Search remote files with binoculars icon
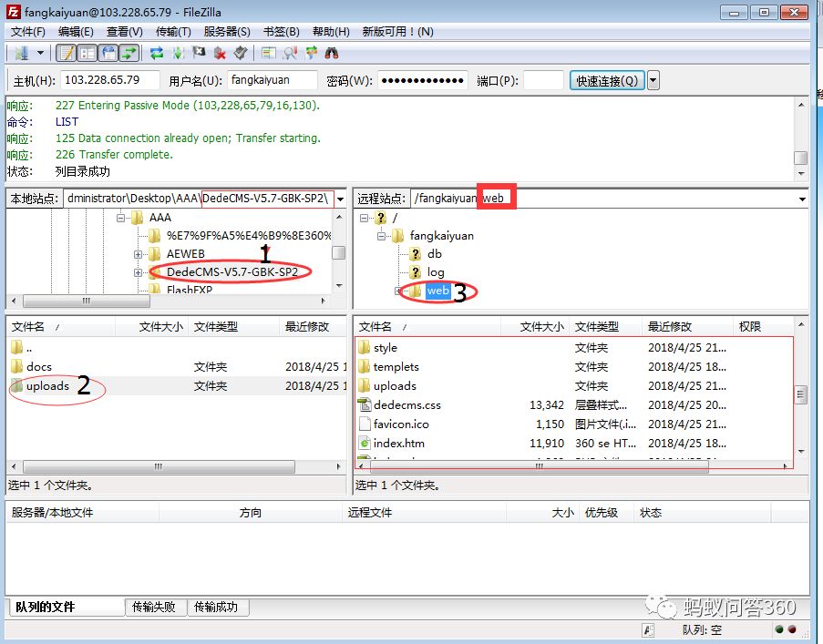 pos(332,53)
